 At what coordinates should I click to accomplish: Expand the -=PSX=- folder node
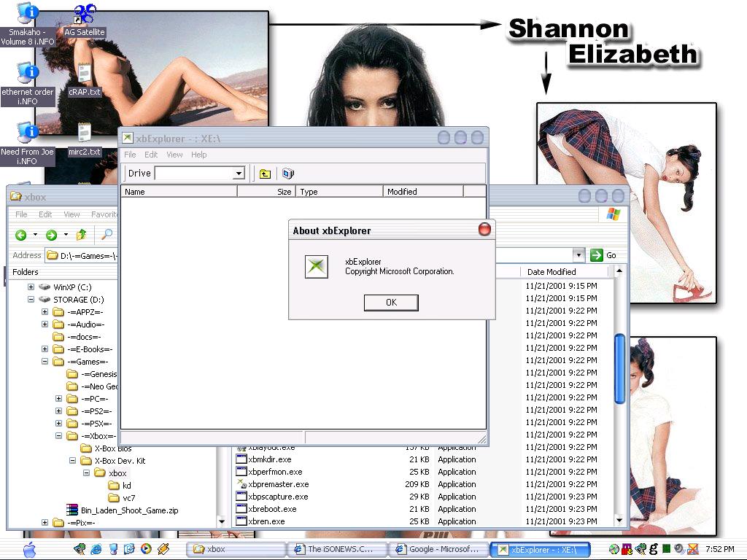58,423
